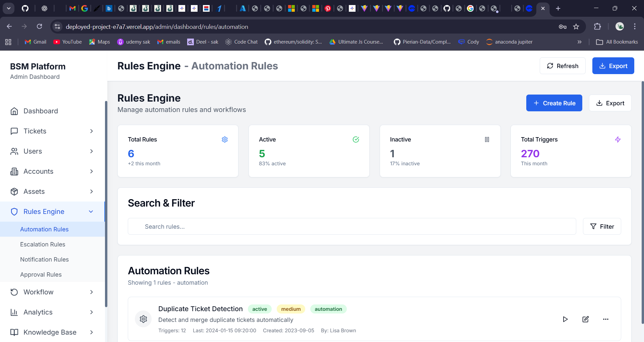Viewport: 644px width, 342px height.
Task: Open the password key icon in address bar
Action: pos(562,26)
